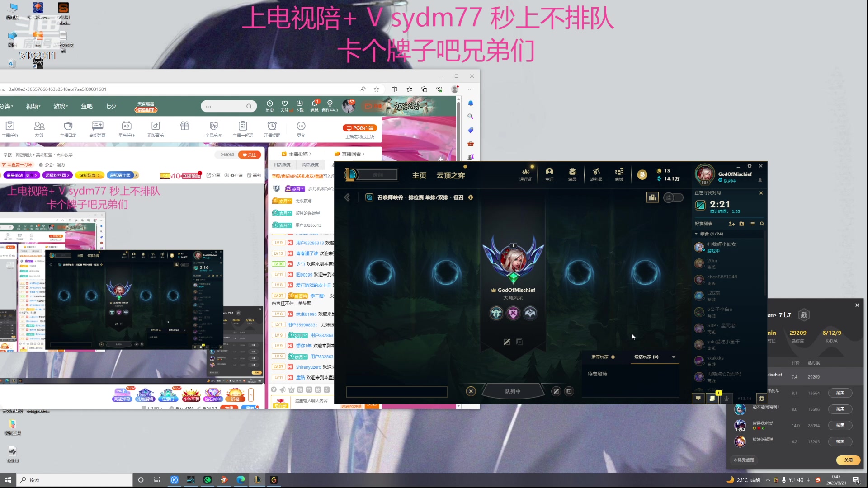
Task: Expand the 邀请玩家 dropdown arrow
Action: tap(674, 357)
